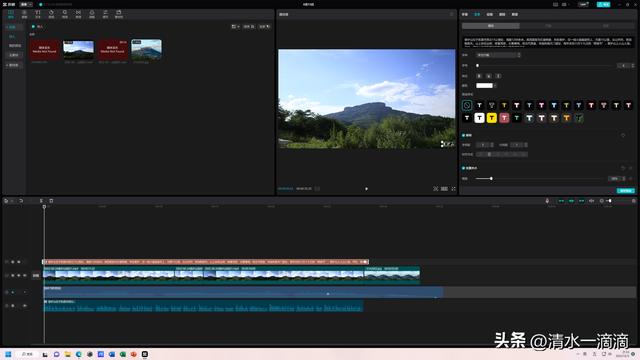Lock the subtitle text track

[x=13, y=262]
